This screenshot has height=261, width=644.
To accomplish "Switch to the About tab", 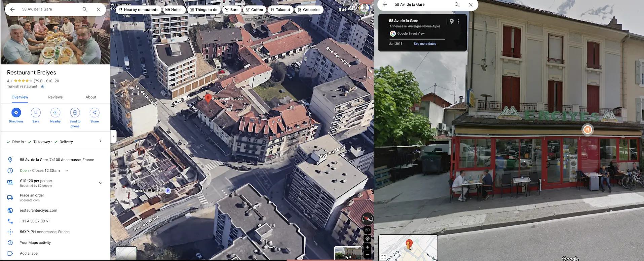I will coord(91,97).
